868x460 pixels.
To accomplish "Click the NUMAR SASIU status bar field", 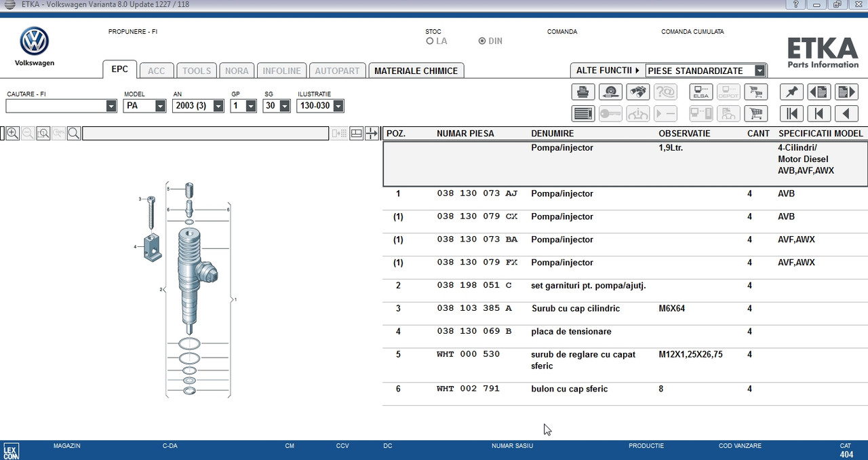I will pyautogui.click(x=512, y=446).
